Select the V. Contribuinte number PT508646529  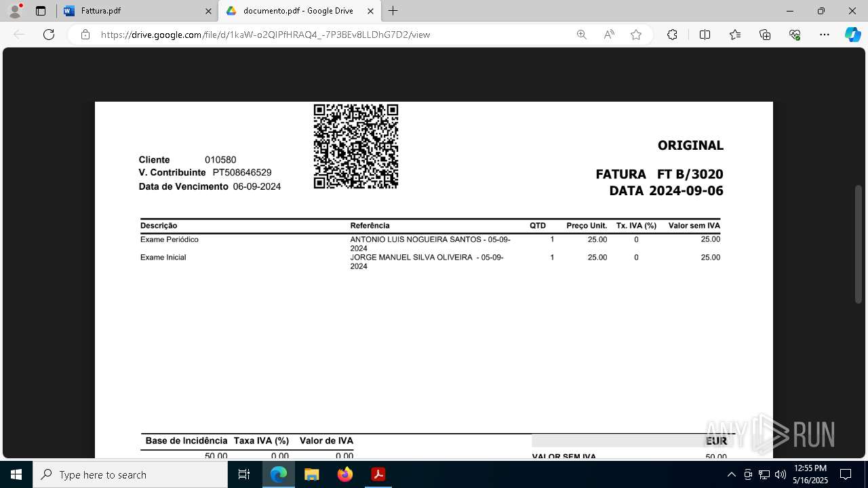[242, 173]
